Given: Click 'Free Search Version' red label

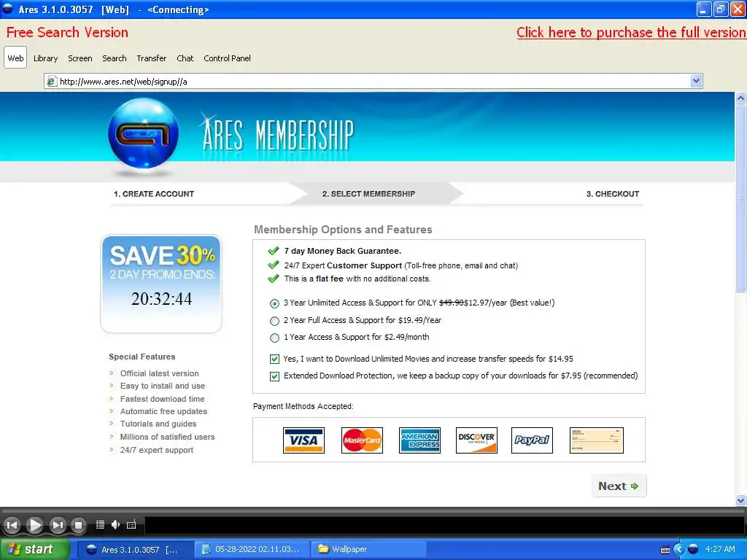Looking at the screenshot, I should [67, 32].
